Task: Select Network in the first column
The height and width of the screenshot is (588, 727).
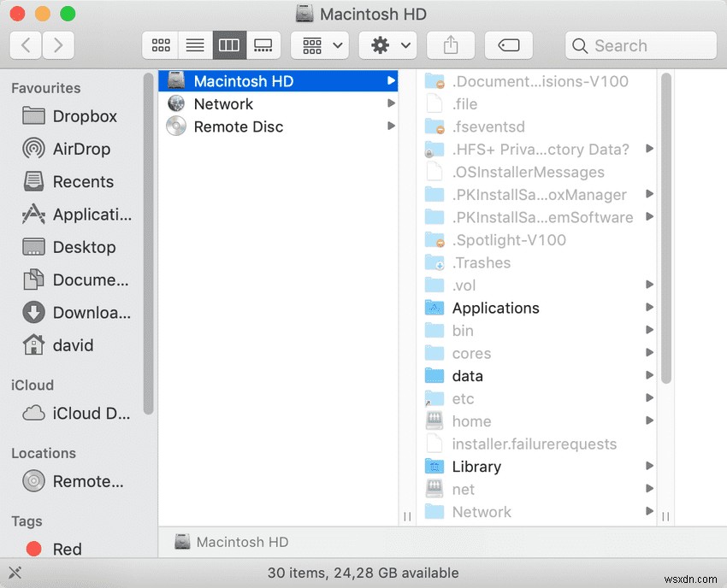Action: click(x=223, y=103)
